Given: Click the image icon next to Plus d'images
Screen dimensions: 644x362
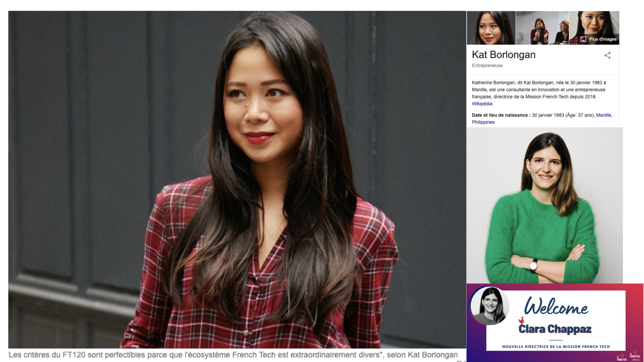Looking at the screenshot, I should pos(583,39).
